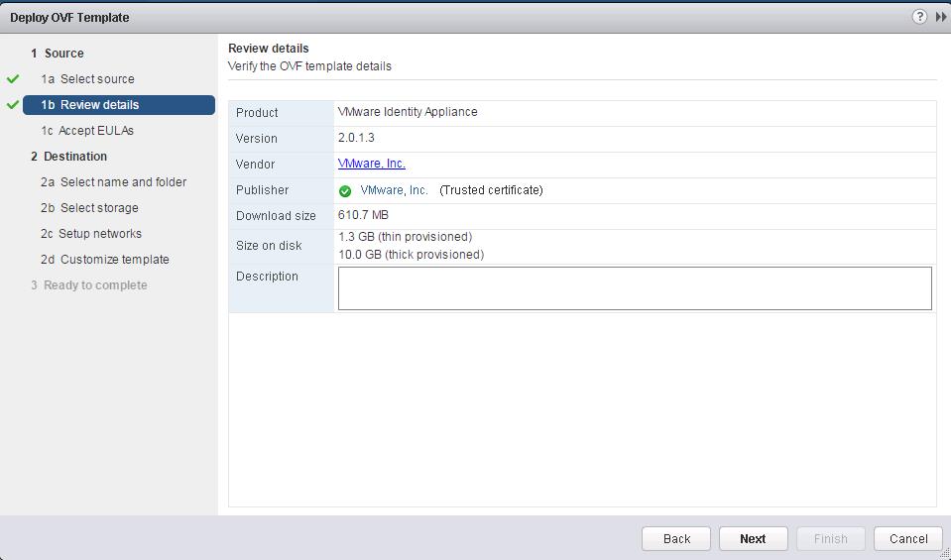This screenshot has width=951, height=560.
Task: Click the Version row label
Action: [x=257, y=139]
